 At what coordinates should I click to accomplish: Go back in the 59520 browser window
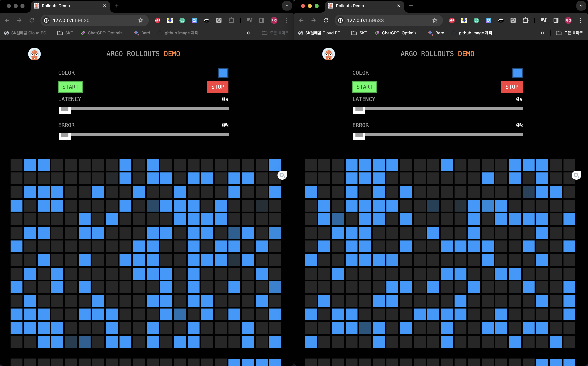click(x=7, y=20)
